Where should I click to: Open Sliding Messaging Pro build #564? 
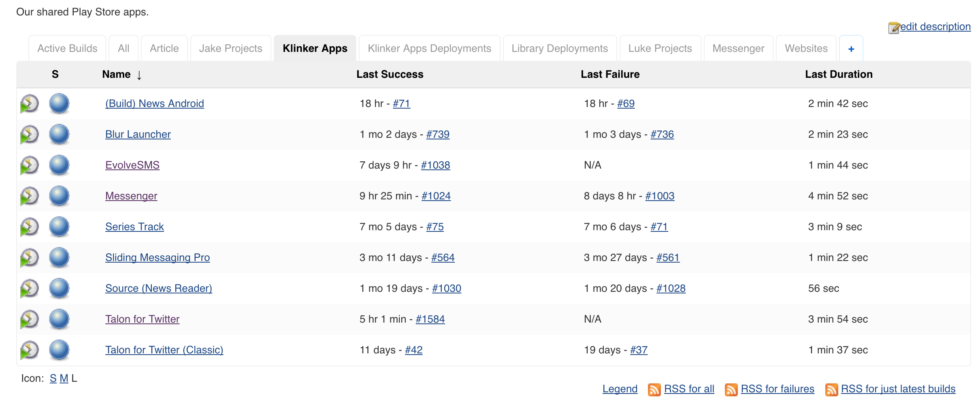pos(443,258)
